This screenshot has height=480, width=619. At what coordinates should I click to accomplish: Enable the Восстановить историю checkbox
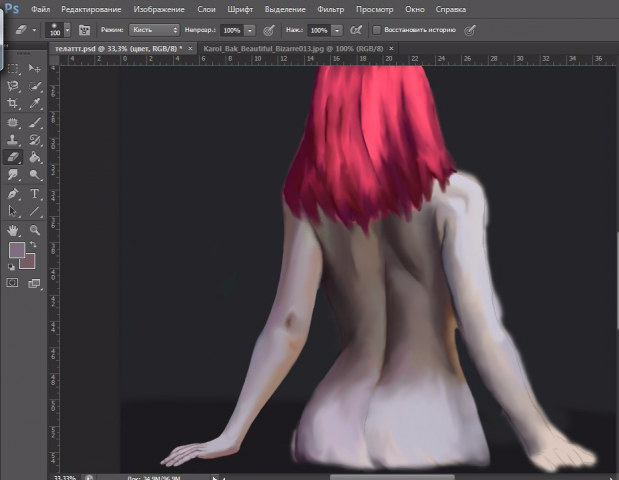tap(377, 30)
